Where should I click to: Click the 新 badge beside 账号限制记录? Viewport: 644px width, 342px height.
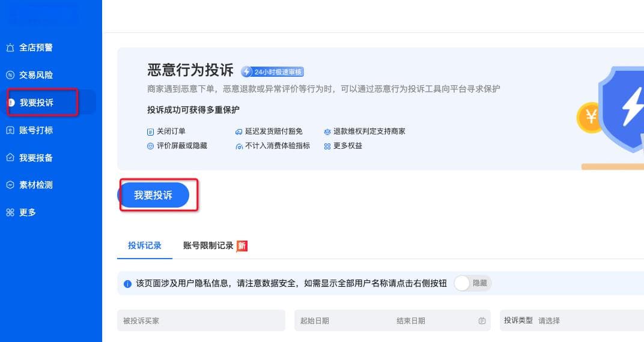pyautogui.click(x=242, y=245)
